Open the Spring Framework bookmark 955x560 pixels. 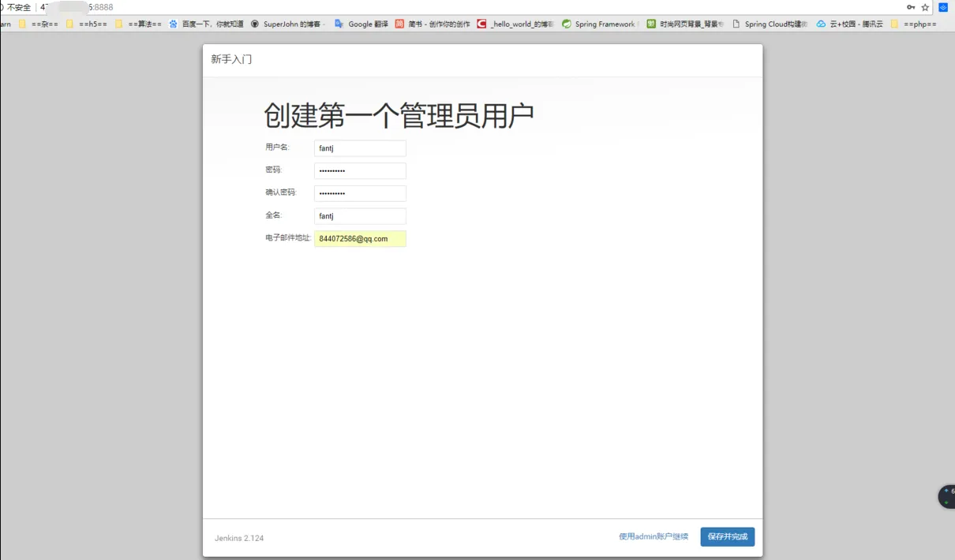click(x=601, y=24)
